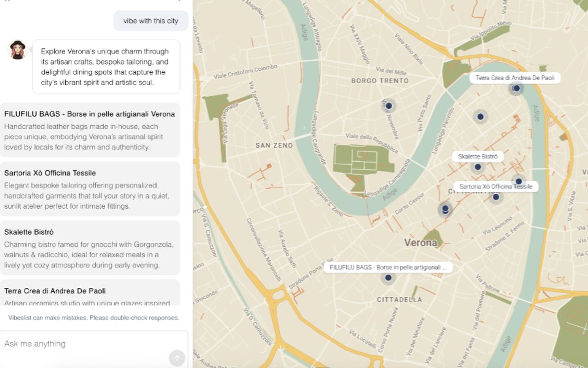Open the Sartoria Xò Officina Tessile map label
588x368 pixels.
[496, 186]
